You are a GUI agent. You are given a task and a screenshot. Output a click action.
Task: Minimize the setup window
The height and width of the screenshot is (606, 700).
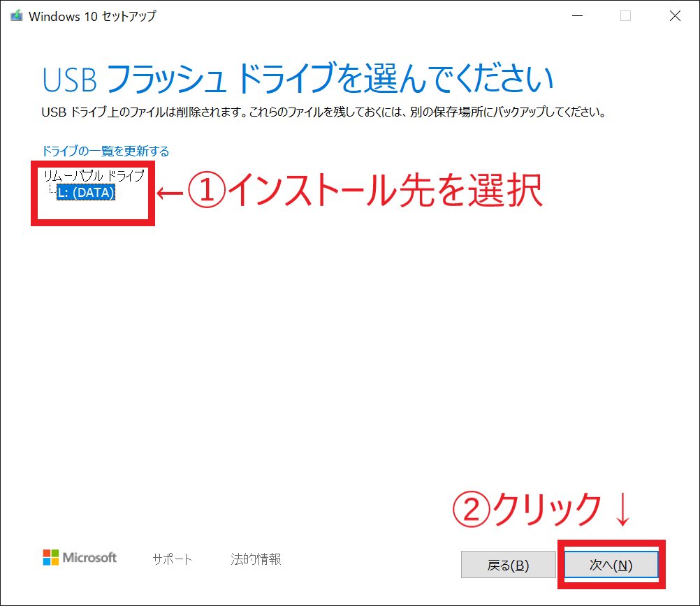pos(578,16)
